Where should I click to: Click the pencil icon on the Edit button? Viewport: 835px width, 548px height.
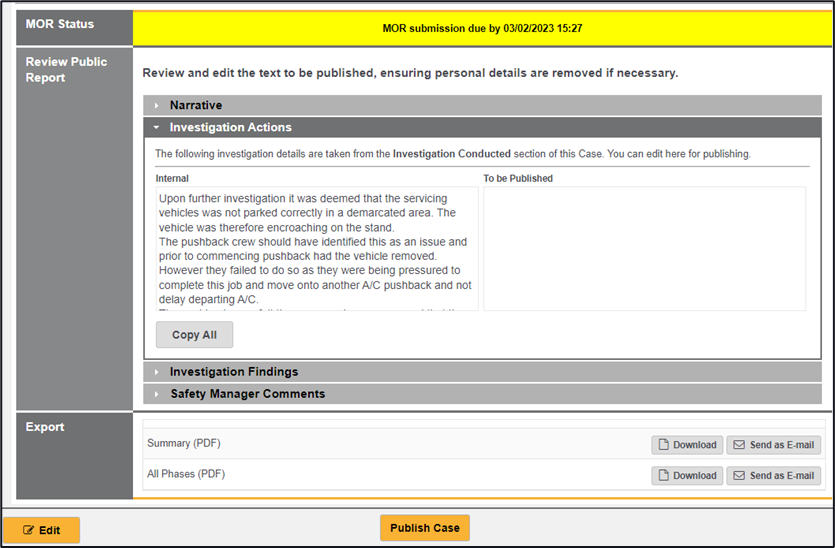click(x=28, y=530)
